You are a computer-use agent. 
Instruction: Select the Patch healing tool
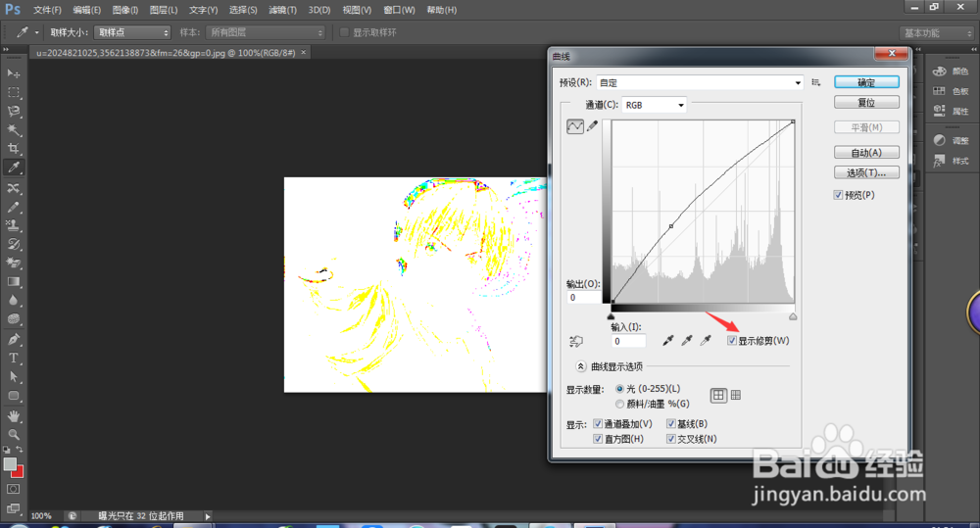13,188
